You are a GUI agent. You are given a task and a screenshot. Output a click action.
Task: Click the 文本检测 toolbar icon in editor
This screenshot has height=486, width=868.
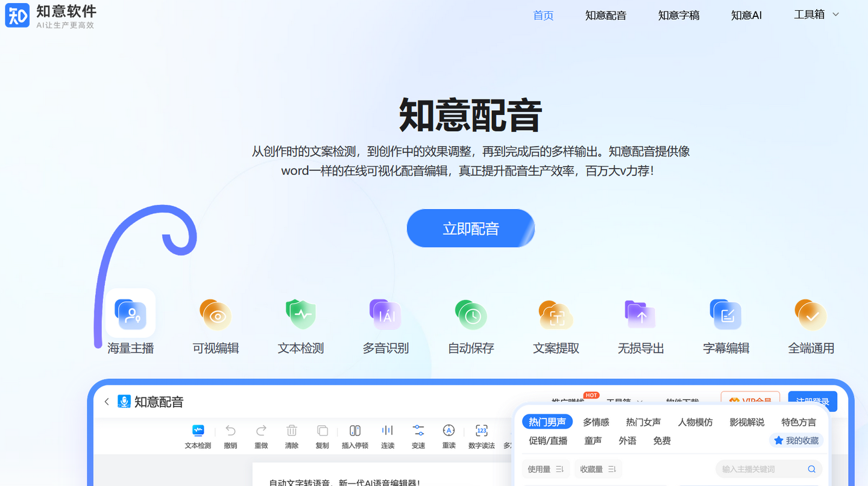198,430
